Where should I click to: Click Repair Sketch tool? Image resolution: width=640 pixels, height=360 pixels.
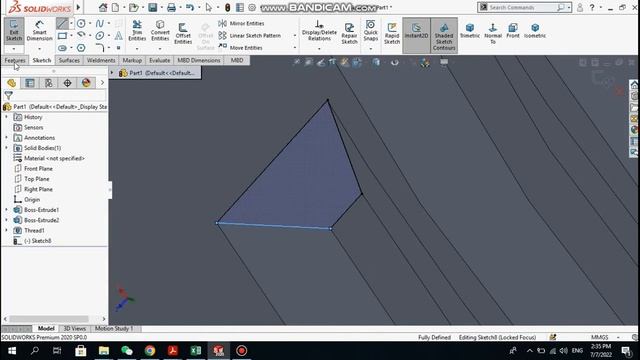pos(349,33)
